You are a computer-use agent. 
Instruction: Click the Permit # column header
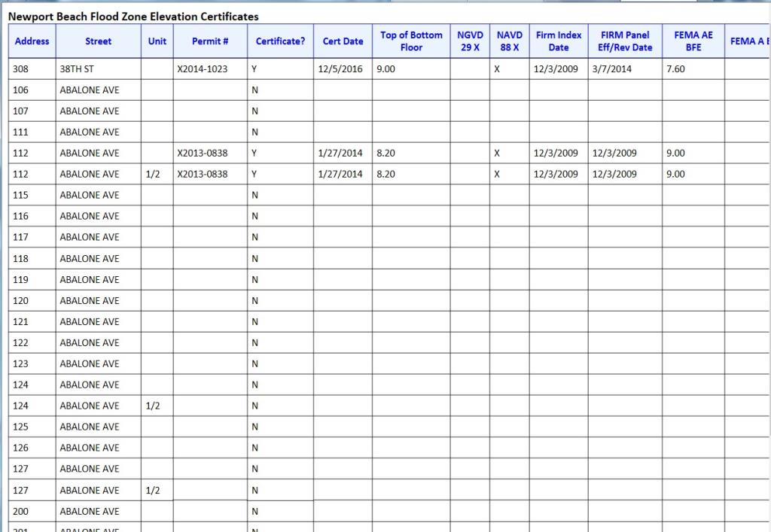210,41
